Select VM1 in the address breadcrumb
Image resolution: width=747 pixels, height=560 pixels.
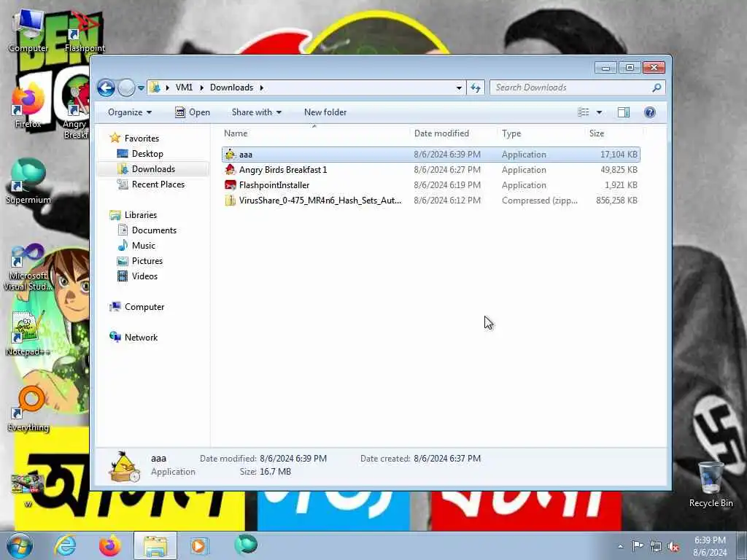(x=184, y=87)
